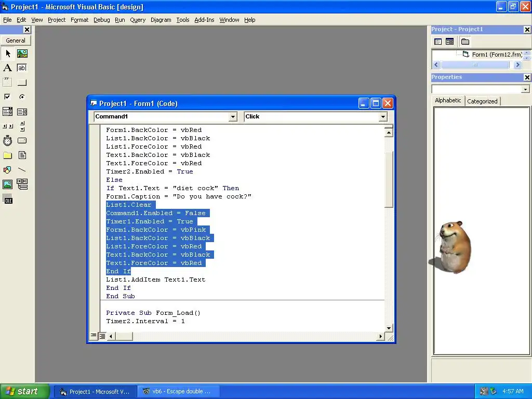The height and width of the screenshot is (399, 532).
Task: Select the Image control tool
Action: tap(8, 184)
